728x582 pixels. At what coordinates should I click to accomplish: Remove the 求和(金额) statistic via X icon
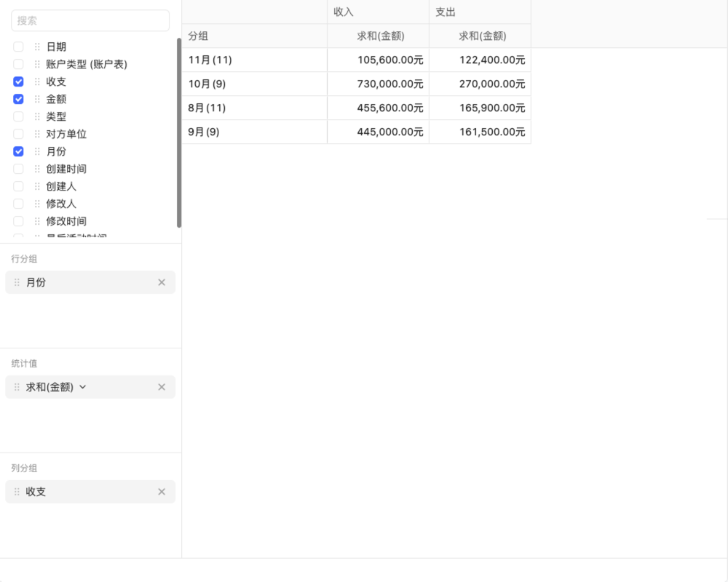162,387
